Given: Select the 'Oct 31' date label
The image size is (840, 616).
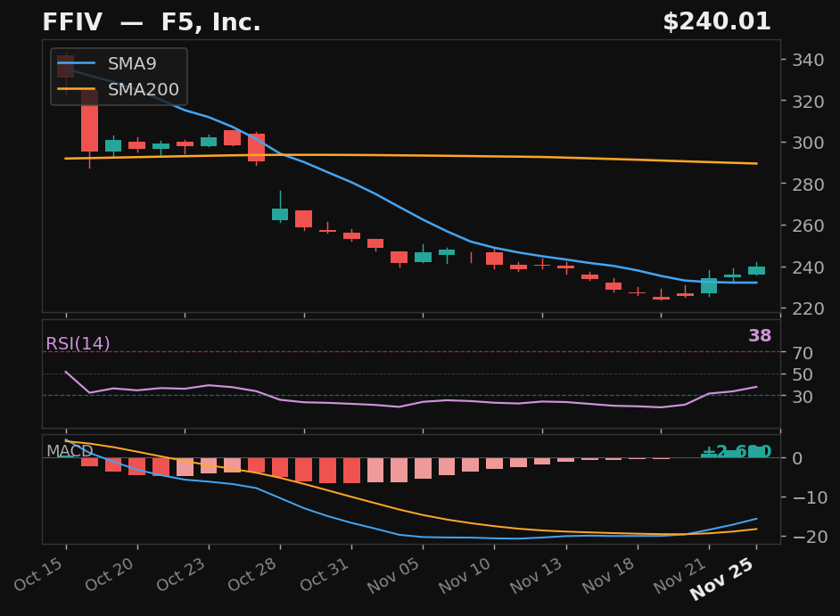Looking at the screenshot, I should [324, 574].
